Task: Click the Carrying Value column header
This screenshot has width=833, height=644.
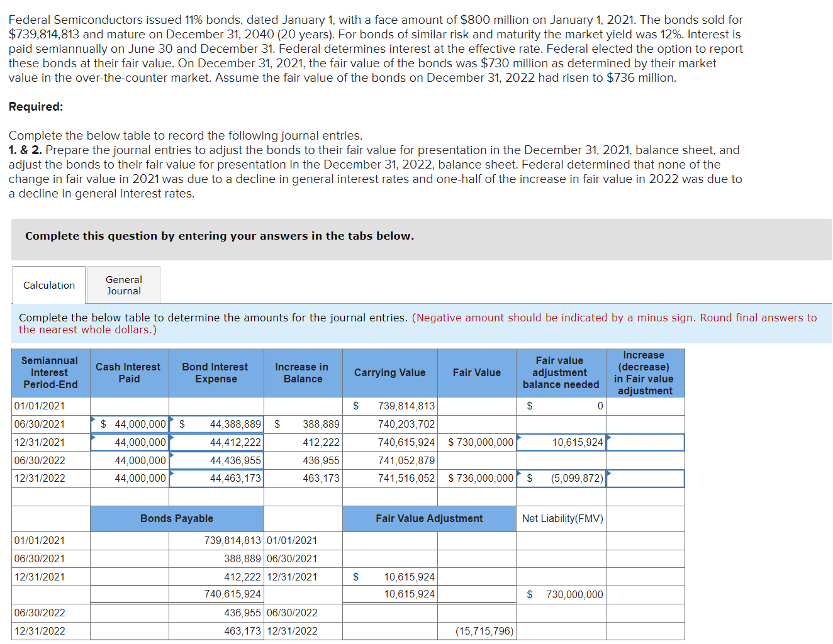Action: tap(390, 373)
